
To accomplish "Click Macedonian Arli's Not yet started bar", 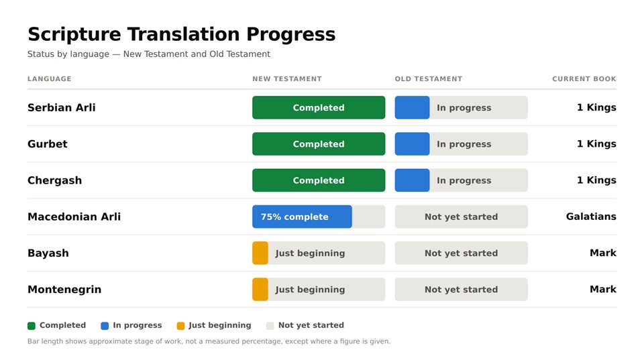I will pyautogui.click(x=462, y=217).
